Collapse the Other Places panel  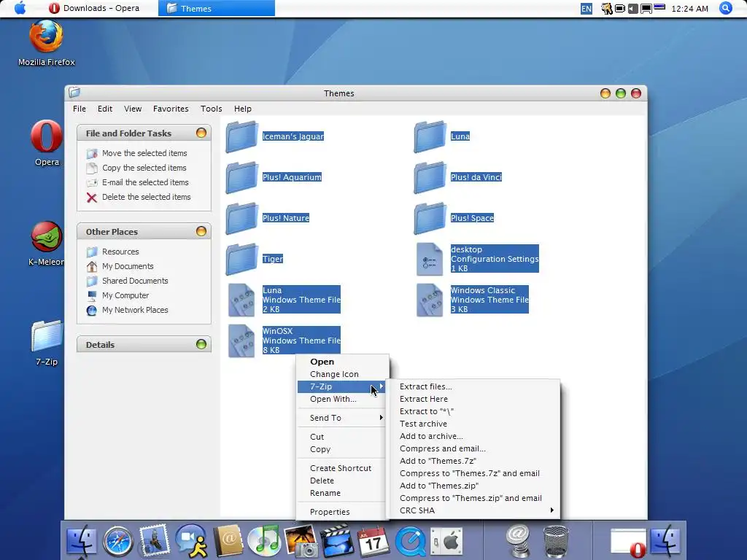(201, 231)
